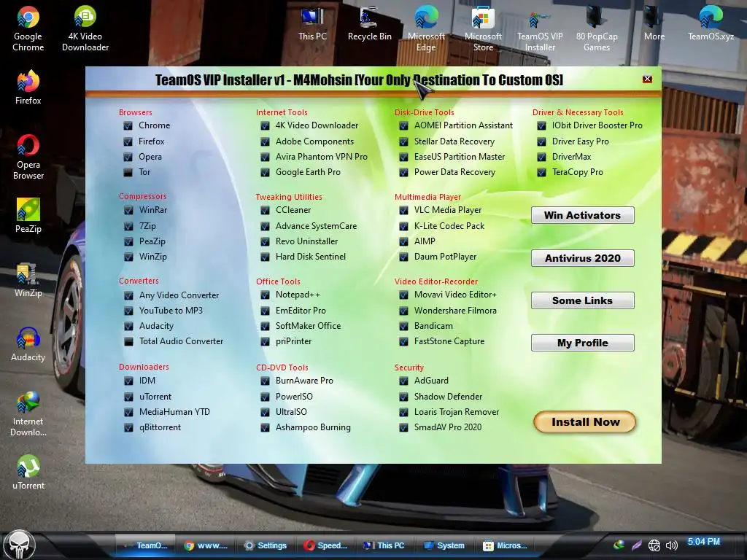Open the skull Start button
This screenshot has height=560, width=747.
tap(20, 545)
